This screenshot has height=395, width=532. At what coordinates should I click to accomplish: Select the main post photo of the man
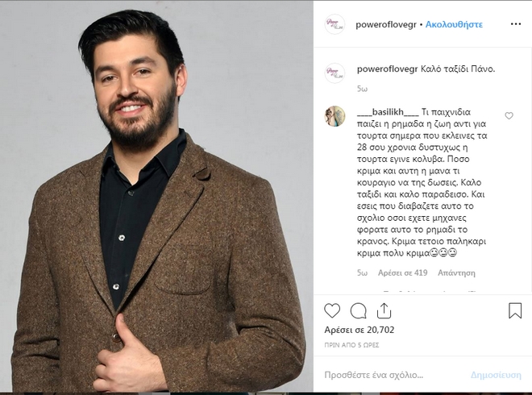pyautogui.click(x=156, y=197)
